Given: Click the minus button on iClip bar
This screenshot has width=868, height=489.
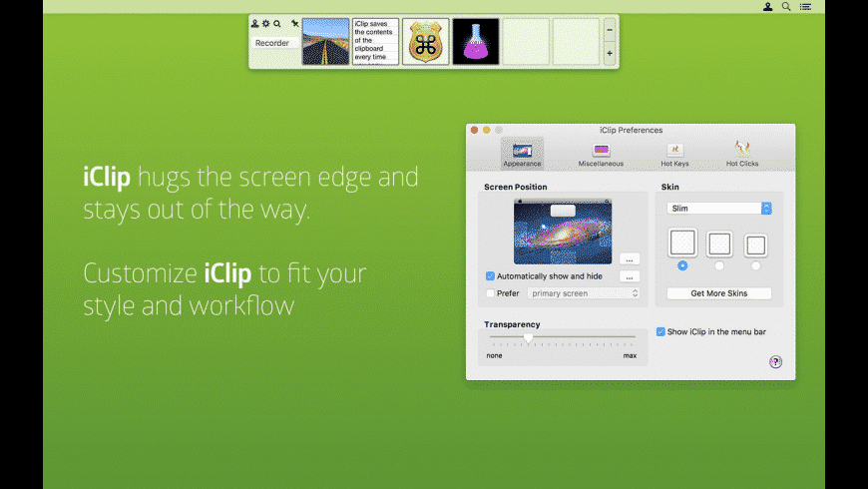Looking at the screenshot, I should (x=610, y=30).
